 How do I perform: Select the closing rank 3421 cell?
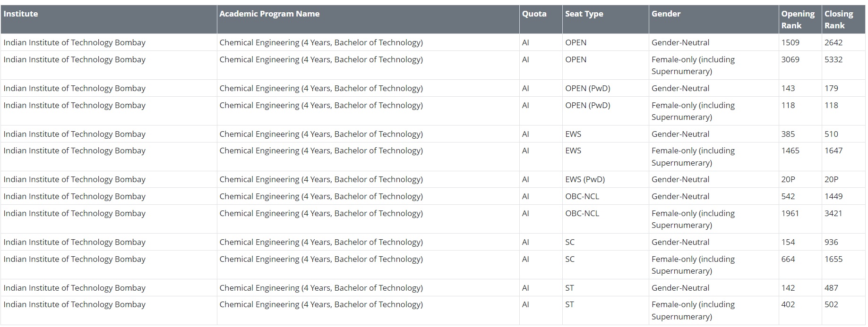833,213
